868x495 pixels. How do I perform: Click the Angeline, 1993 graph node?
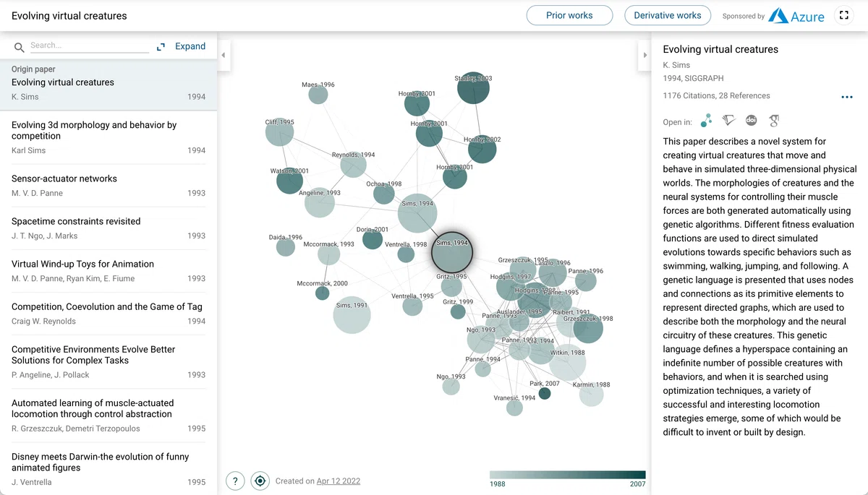coord(319,202)
